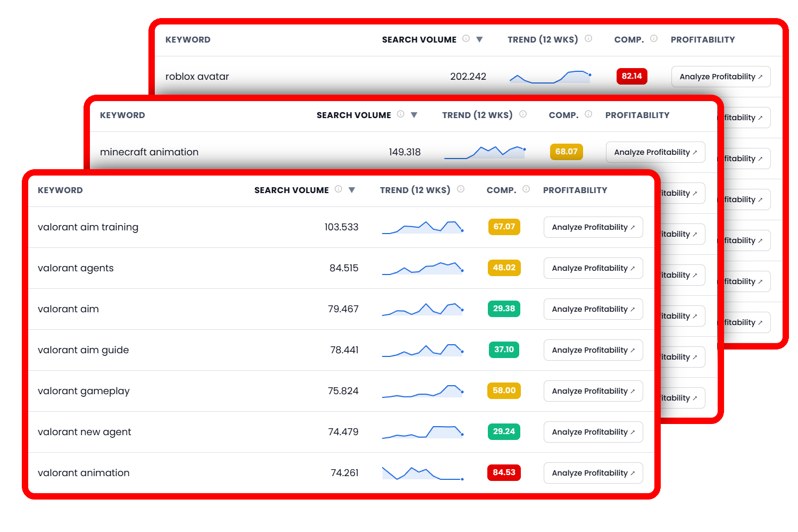Click the external-link icon on valorant animation's Analyze button
This screenshot has width=798, height=532.
(633, 472)
